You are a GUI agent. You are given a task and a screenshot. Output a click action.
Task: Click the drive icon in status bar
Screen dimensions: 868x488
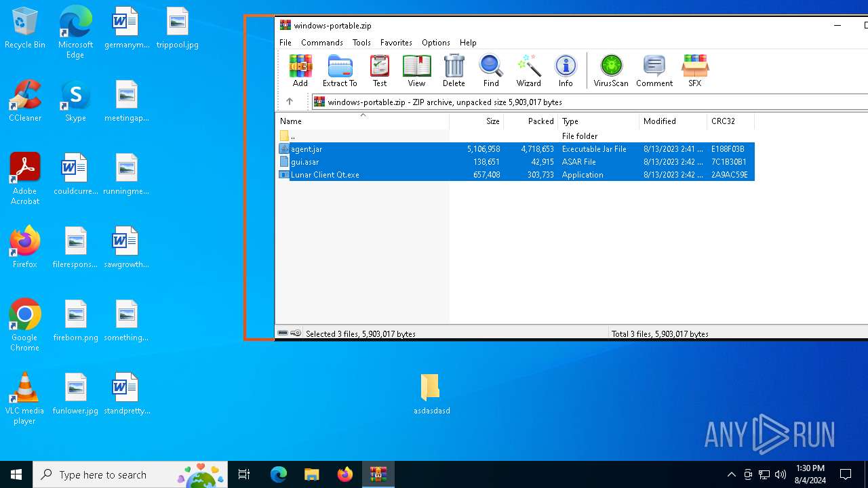283,333
